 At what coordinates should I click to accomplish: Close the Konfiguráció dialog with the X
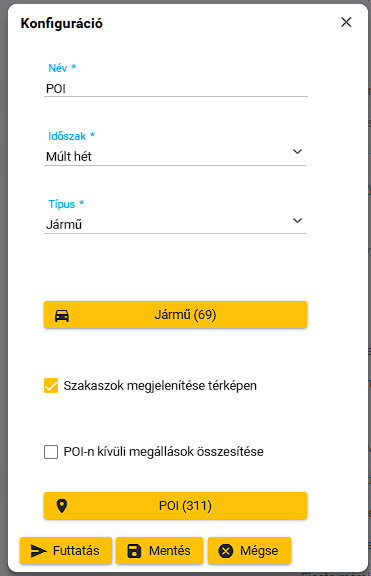coord(346,22)
